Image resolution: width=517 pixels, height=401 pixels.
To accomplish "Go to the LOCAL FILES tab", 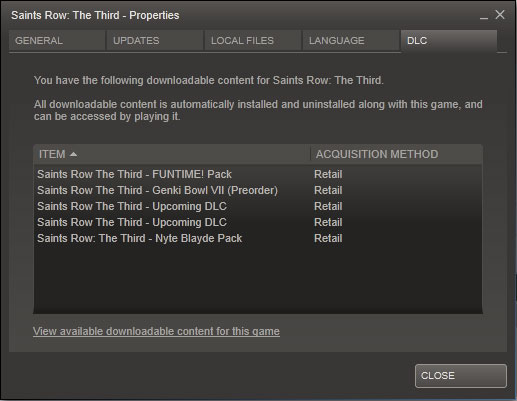I will 253,41.
